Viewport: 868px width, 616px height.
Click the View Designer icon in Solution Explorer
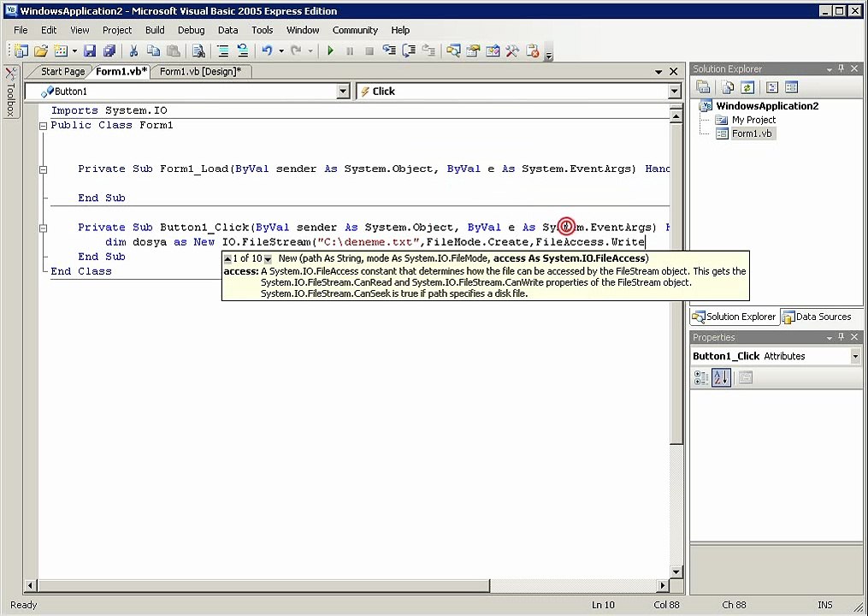pos(792,87)
